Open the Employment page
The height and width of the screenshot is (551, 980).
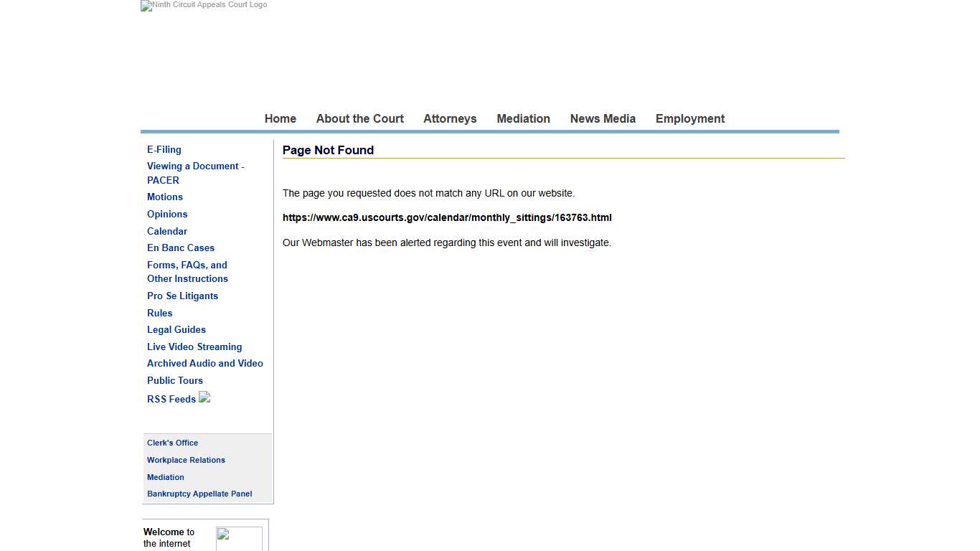coord(689,118)
